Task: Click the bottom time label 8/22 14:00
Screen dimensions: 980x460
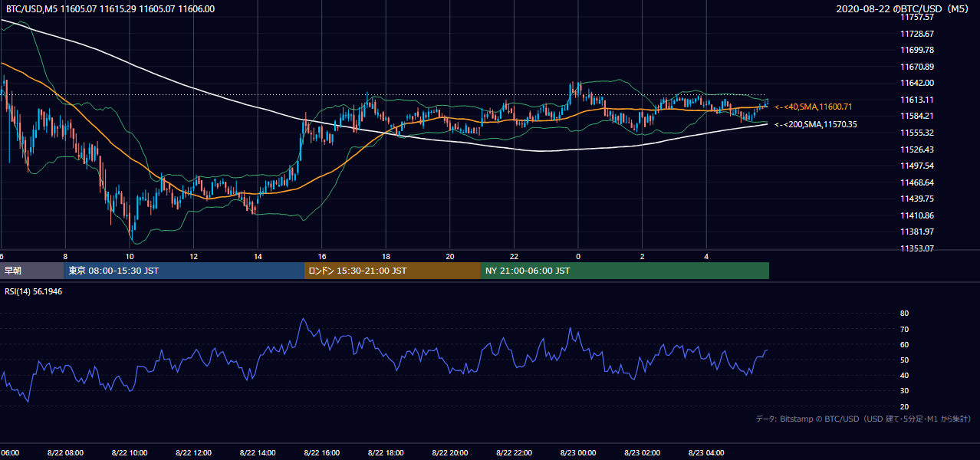Action: (258, 452)
